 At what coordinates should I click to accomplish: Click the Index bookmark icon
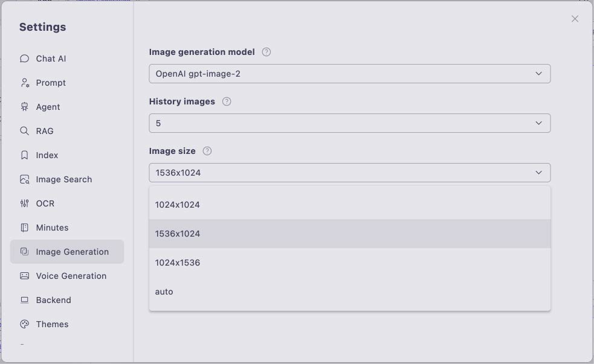[24, 155]
